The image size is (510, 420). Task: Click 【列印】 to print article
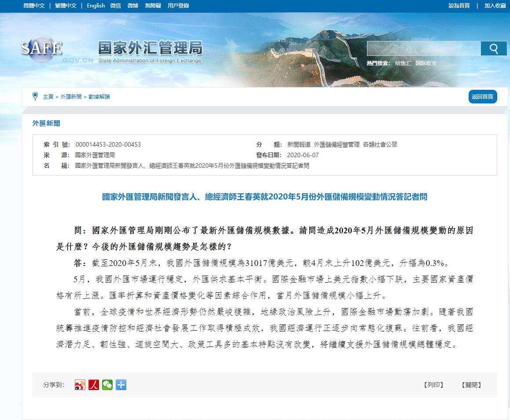tap(433, 385)
